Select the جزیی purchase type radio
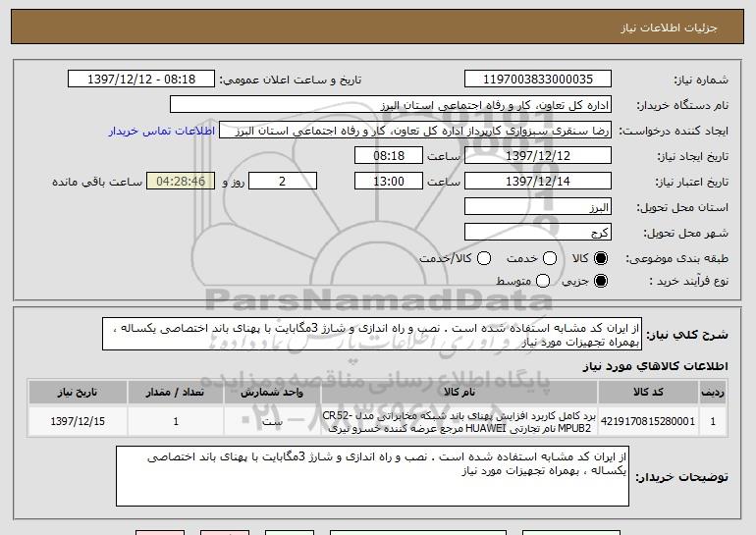Image resolution: width=756 pixels, height=535 pixels. coord(600,281)
